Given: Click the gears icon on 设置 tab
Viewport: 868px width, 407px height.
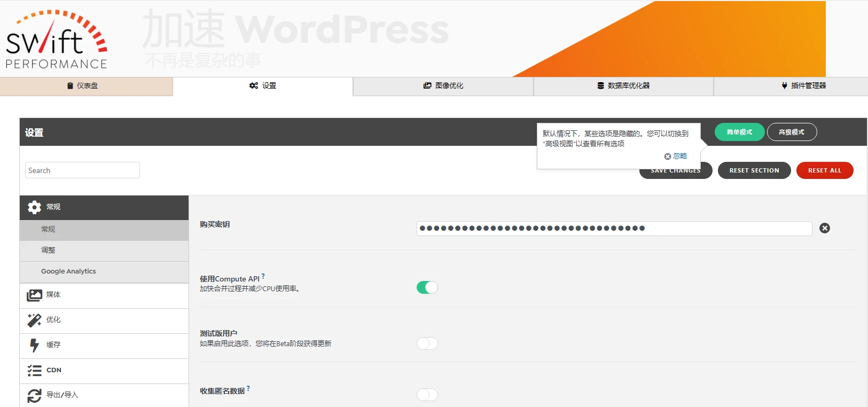Looking at the screenshot, I should coord(254,85).
